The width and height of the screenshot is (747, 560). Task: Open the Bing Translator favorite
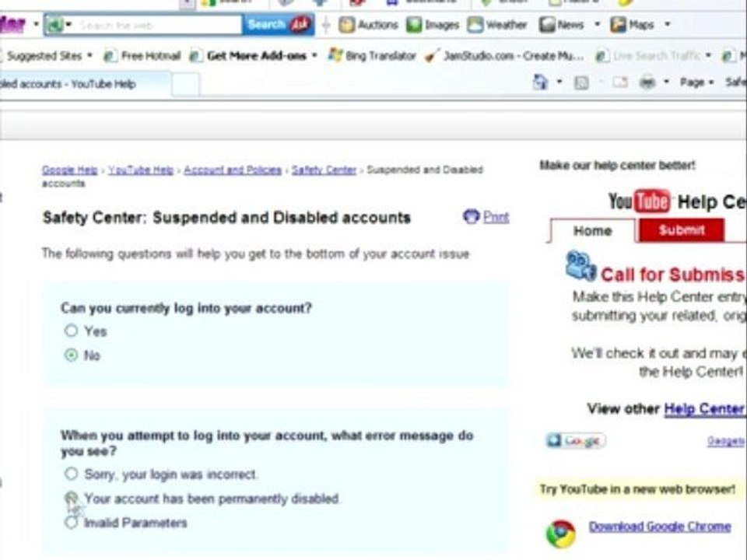[x=372, y=56]
